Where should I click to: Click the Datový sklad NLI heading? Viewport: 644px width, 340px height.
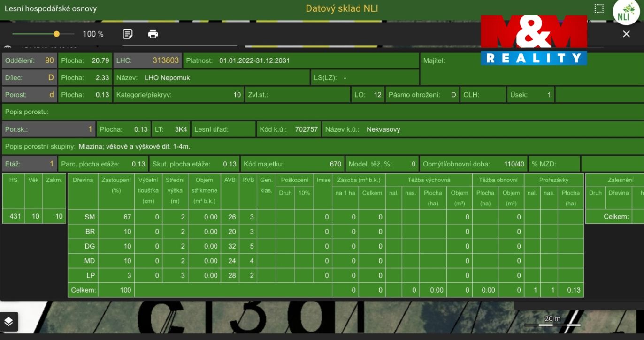pos(342,8)
